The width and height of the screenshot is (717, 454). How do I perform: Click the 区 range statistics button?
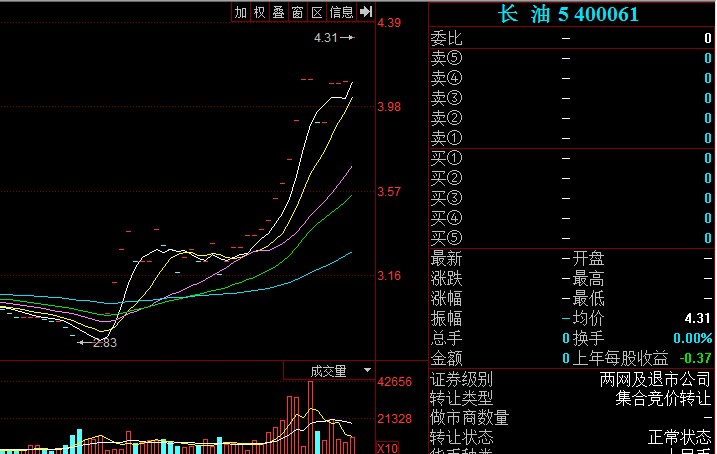(x=316, y=12)
